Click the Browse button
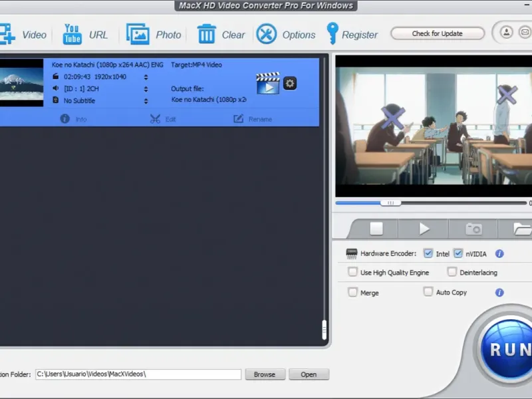This screenshot has height=399, width=532. pyautogui.click(x=265, y=374)
